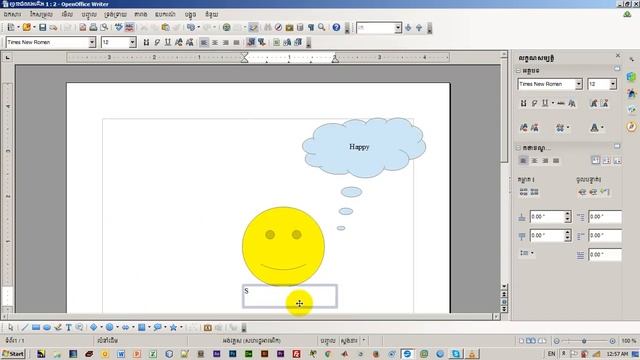Click the zoom out minus button
640x360 pixels.
click(556, 341)
